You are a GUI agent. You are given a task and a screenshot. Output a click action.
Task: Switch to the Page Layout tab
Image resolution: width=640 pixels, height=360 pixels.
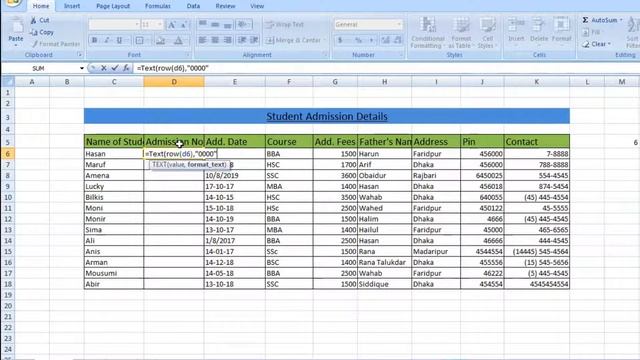[113, 6]
